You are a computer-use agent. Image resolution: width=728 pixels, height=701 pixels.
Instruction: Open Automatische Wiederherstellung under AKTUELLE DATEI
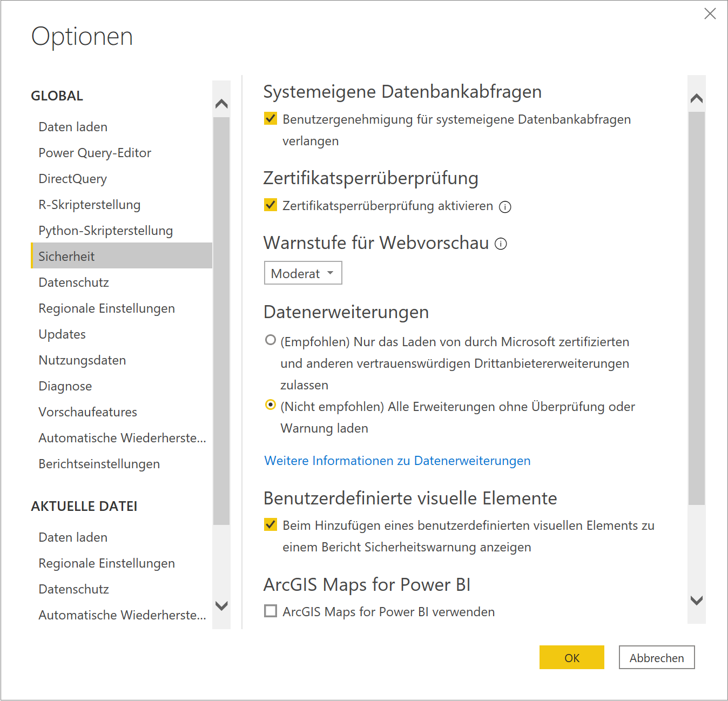pos(122,615)
